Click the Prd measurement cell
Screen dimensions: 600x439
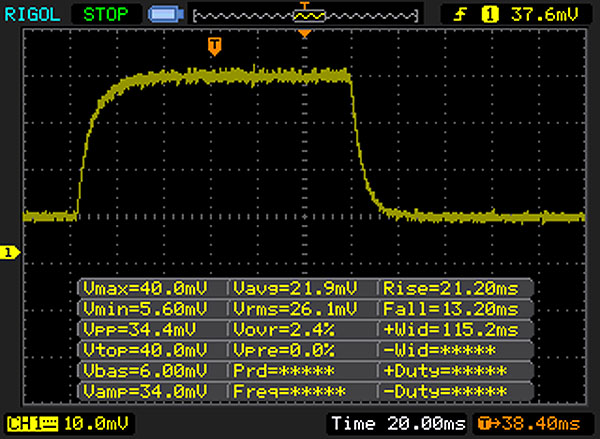(x=284, y=371)
